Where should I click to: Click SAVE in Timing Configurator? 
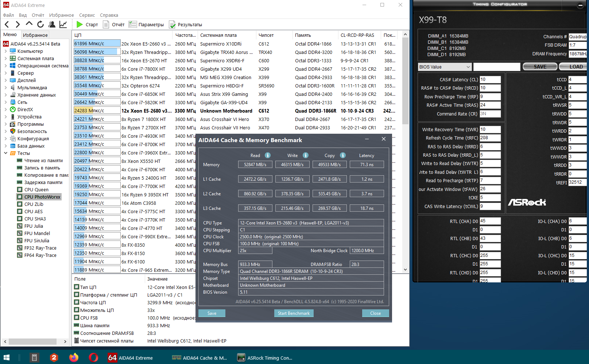point(540,67)
